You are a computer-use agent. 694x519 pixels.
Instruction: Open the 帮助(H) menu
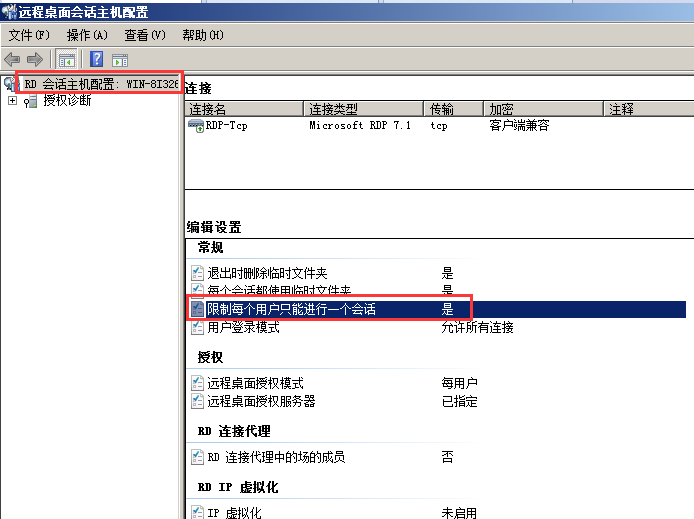pos(202,35)
